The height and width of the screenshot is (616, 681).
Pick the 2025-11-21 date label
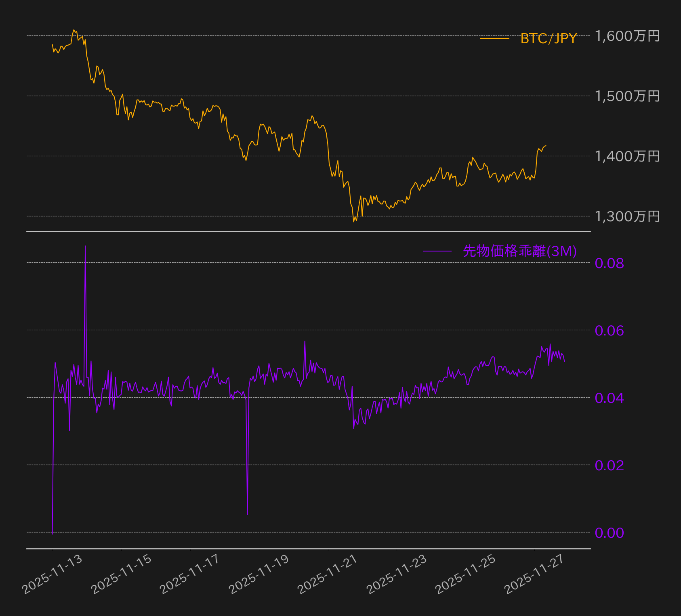[x=328, y=574]
